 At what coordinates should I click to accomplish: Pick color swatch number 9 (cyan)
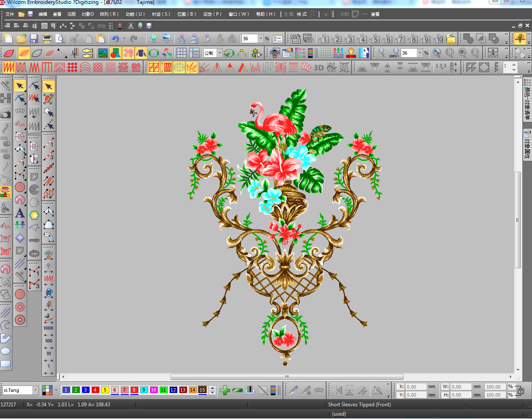(144, 390)
